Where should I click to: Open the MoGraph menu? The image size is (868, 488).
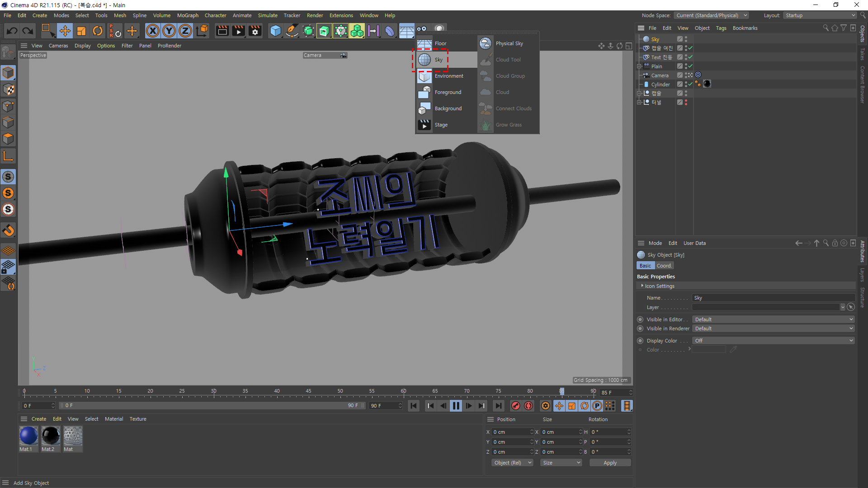pos(188,15)
